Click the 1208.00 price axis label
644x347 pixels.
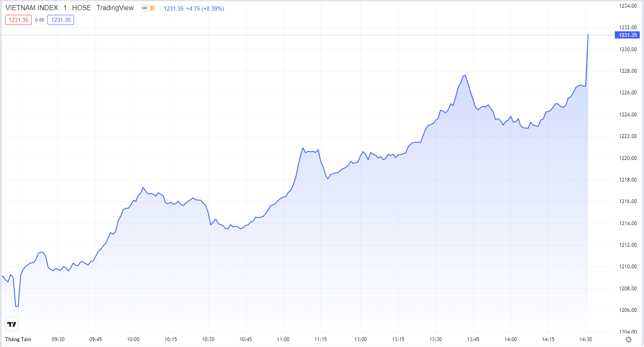(x=628, y=289)
